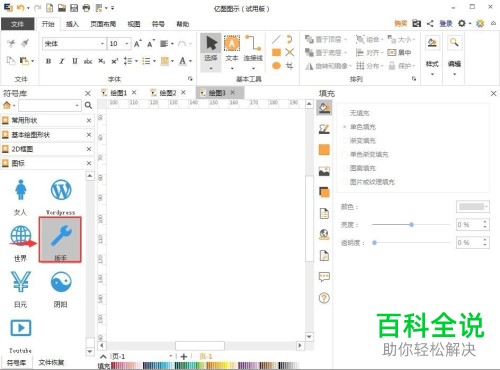Increase font size with large A
The height and width of the screenshot is (370, 500).
pos(138,44)
